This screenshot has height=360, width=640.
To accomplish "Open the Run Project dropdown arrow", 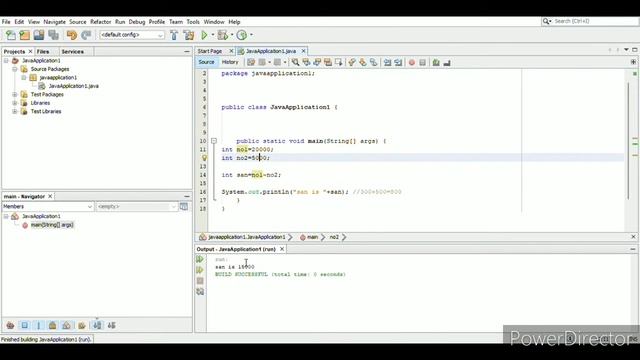I will 212,35.
